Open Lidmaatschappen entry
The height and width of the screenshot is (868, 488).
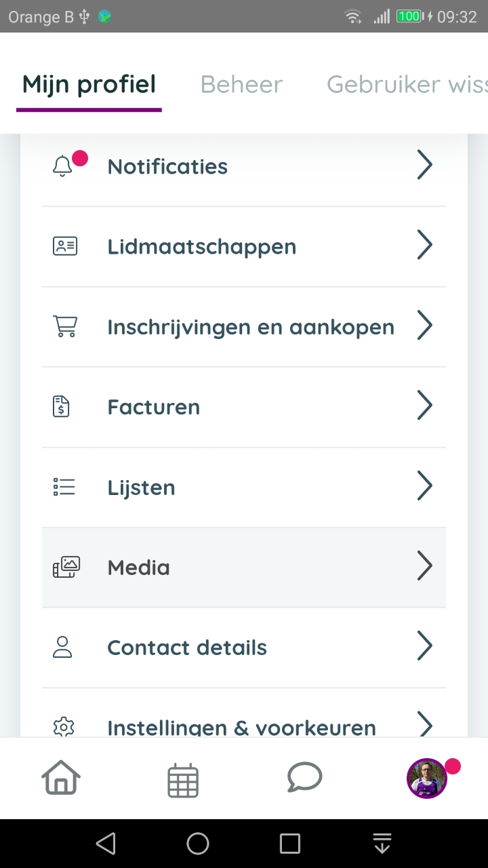202,247
